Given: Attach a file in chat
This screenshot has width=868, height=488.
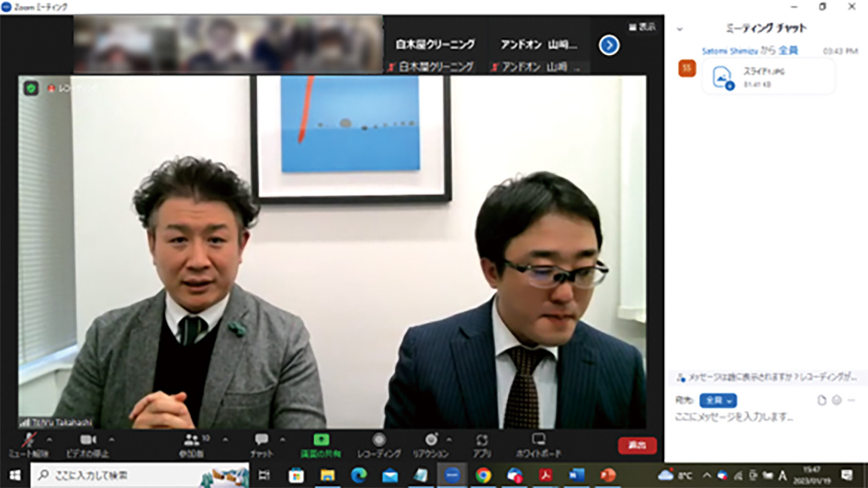Looking at the screenshot, I should (822, 401).
